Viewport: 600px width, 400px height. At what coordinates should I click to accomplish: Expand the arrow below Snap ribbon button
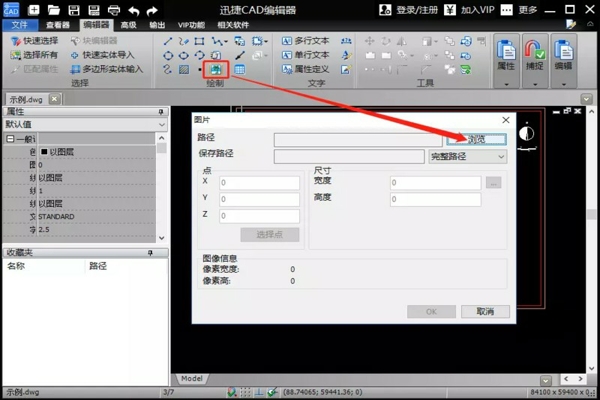[535, 84]
